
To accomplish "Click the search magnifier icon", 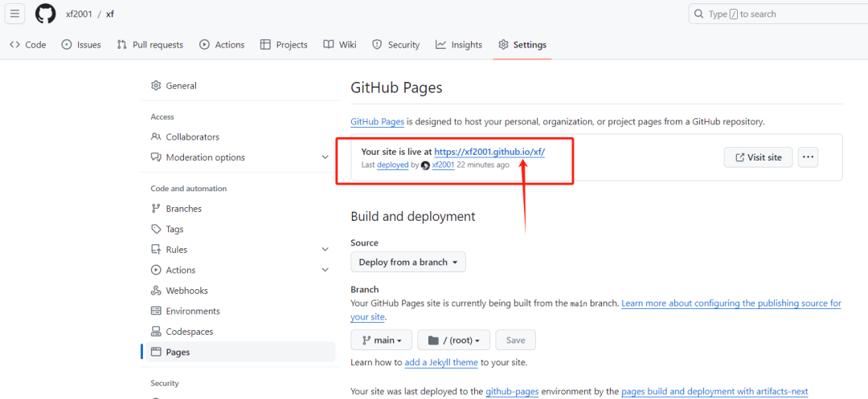I will click(x=699, y=14).
